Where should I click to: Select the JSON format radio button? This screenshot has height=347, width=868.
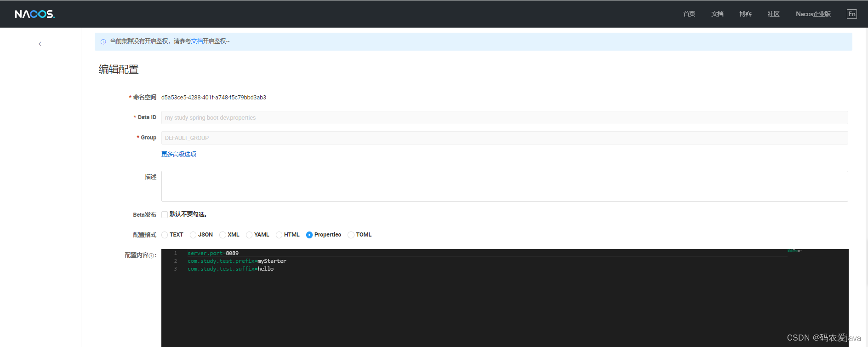point(193,235)
